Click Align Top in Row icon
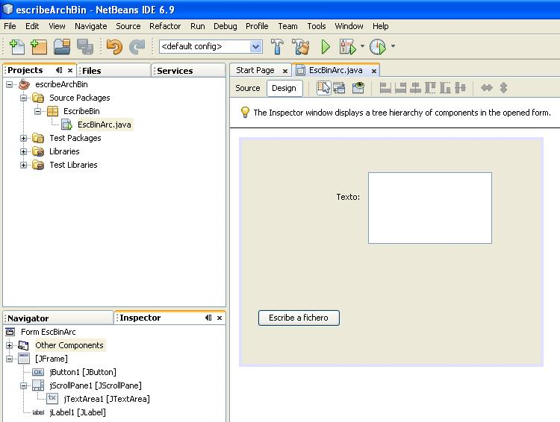The height and width of the screenshot is (422, 560). (430, 88)
